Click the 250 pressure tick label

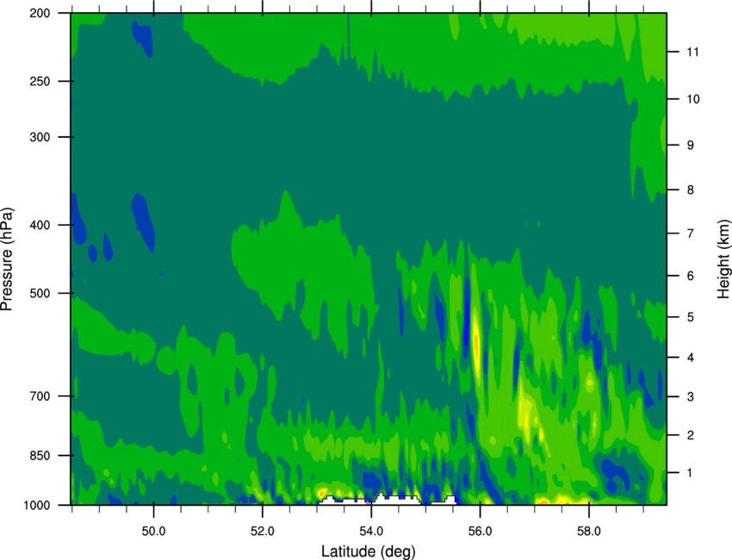pos(40,81)
